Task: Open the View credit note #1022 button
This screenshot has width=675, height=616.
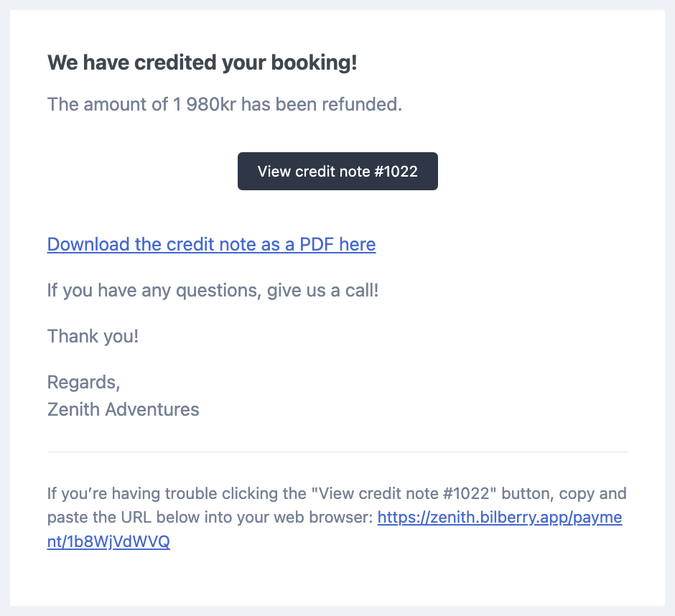Action: (337, 171)
